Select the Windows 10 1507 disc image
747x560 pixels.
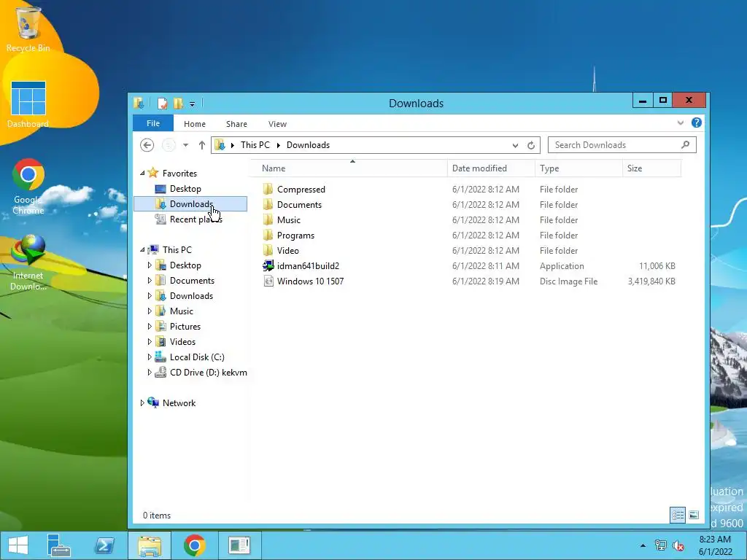(x=310, y=281)
